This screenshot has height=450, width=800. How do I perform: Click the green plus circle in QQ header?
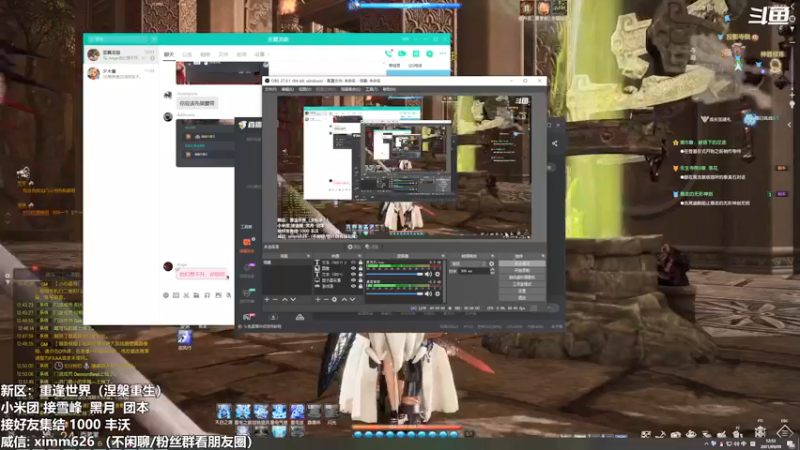430,54
